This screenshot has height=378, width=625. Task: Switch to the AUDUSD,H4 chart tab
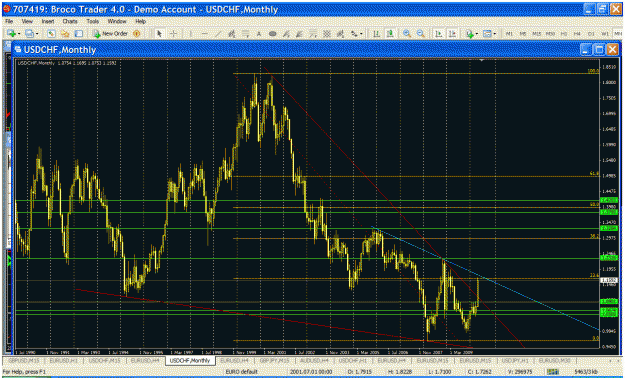point(315,360)
